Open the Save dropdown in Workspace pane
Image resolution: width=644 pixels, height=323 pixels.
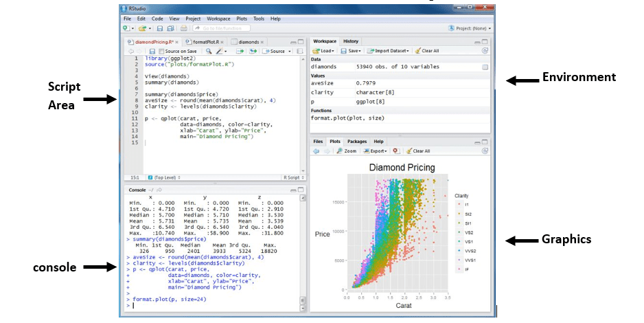tap(351, 51)
